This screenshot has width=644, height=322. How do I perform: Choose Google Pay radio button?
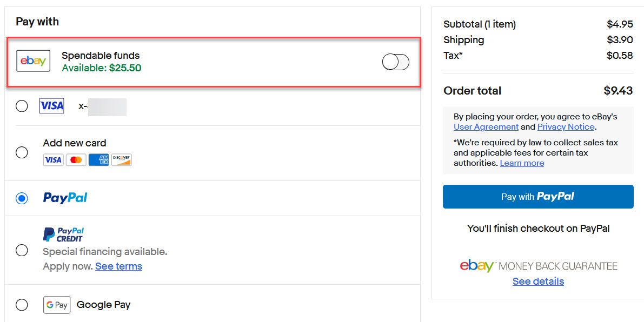[22, 305]
